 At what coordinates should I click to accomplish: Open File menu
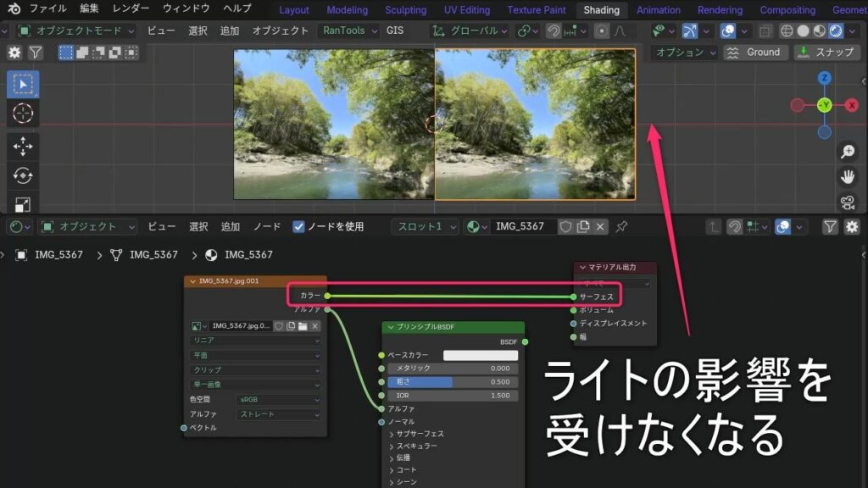[x=48, y=8]
